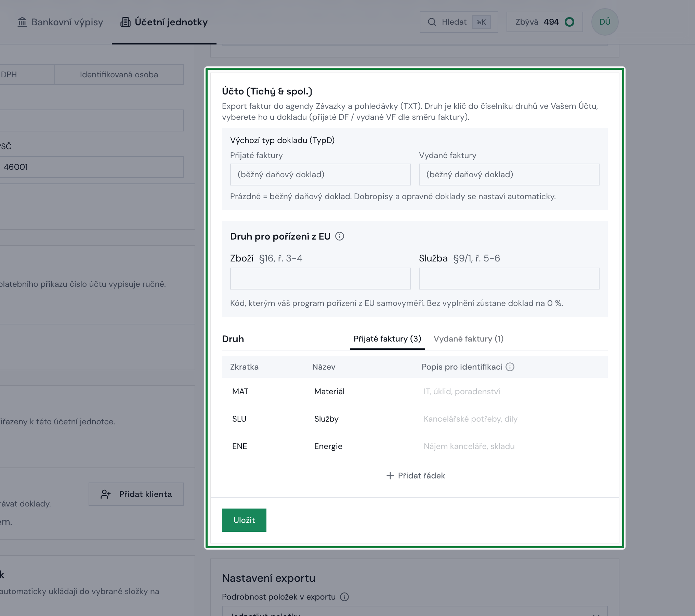Switch to Vydané faktury (1) tab

[469, 339]
